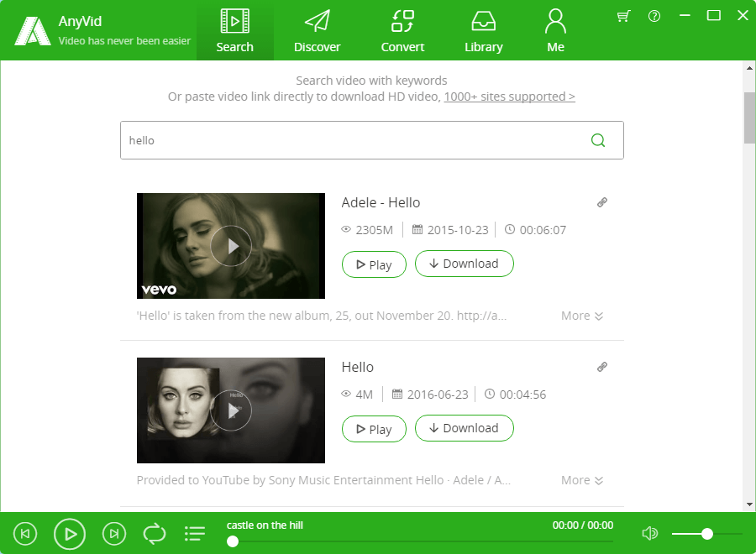Start playback with the player play button
This screenshot has width=756, height=554.
click(70, 534)
